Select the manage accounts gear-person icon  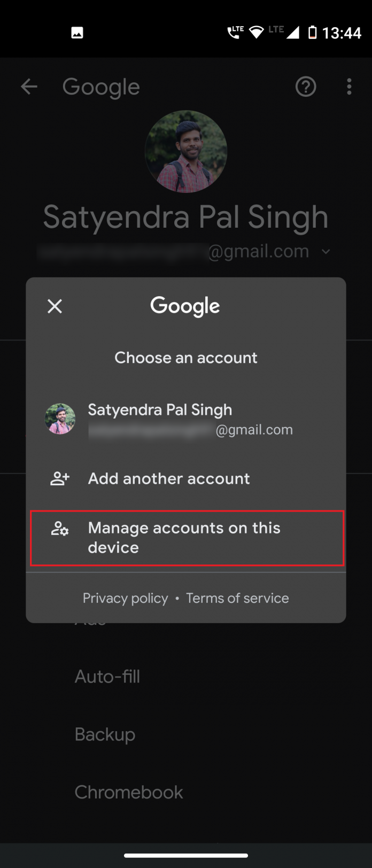coord(59,528)
